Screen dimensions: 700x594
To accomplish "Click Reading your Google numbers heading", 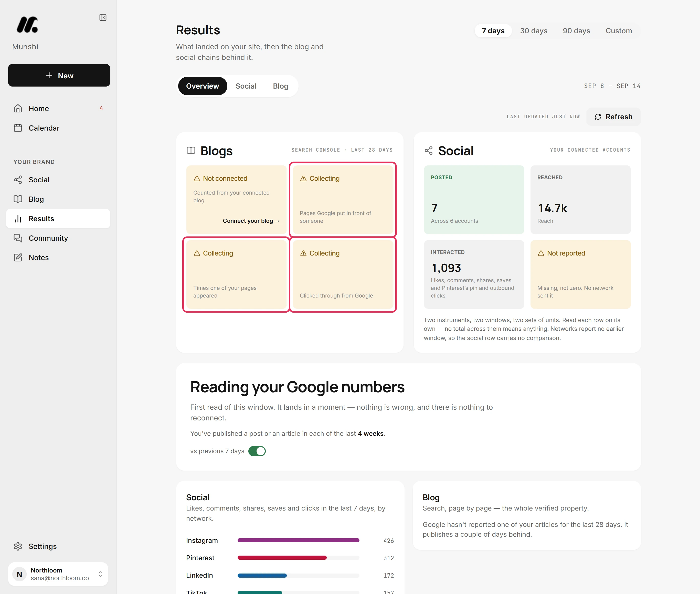I will tap(297, 387).
